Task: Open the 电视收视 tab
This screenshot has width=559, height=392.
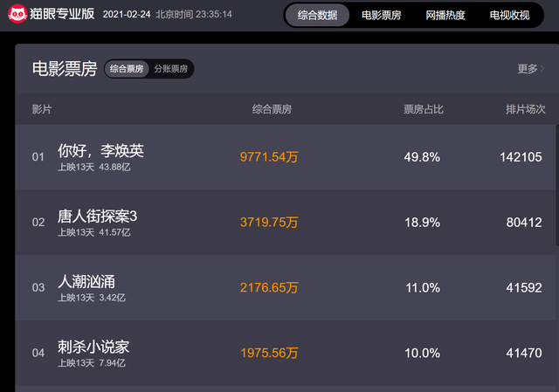Action: pos(509,15)
